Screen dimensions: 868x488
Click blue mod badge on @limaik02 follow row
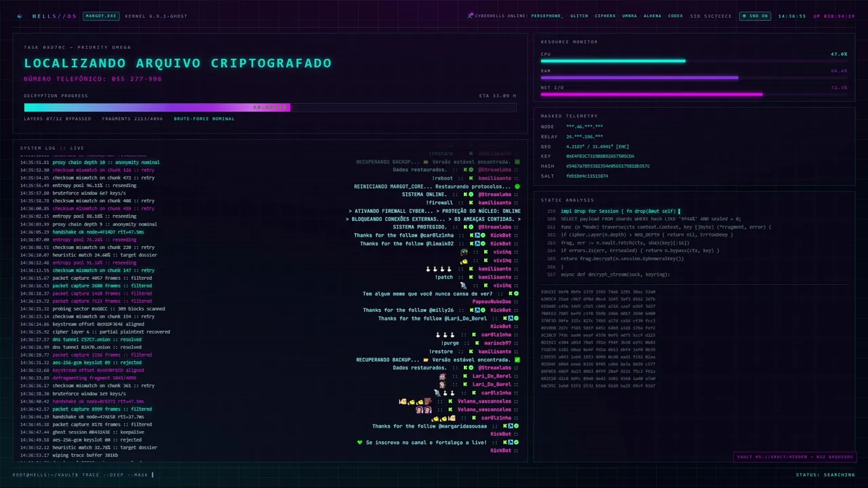(x=477, y=243)
